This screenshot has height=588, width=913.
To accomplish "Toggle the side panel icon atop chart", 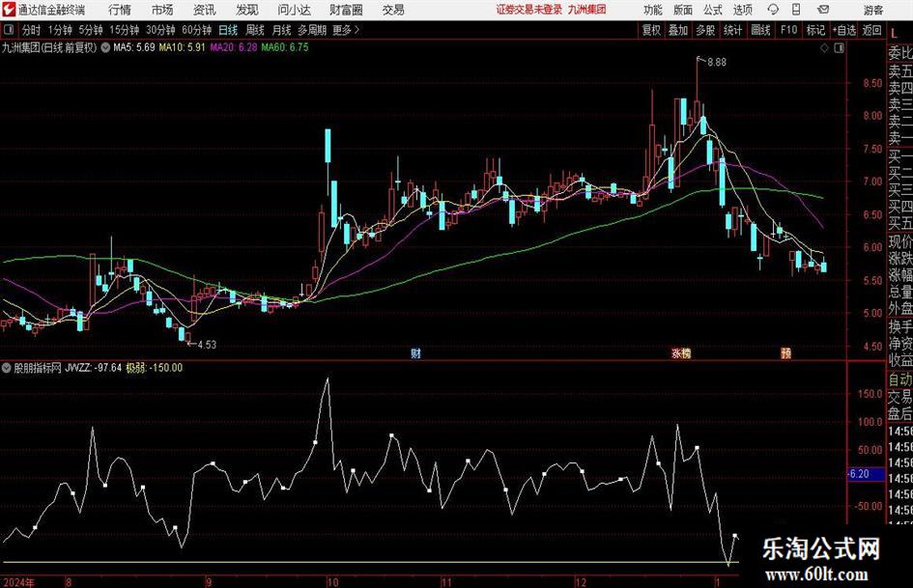I will tap(839, 48).
